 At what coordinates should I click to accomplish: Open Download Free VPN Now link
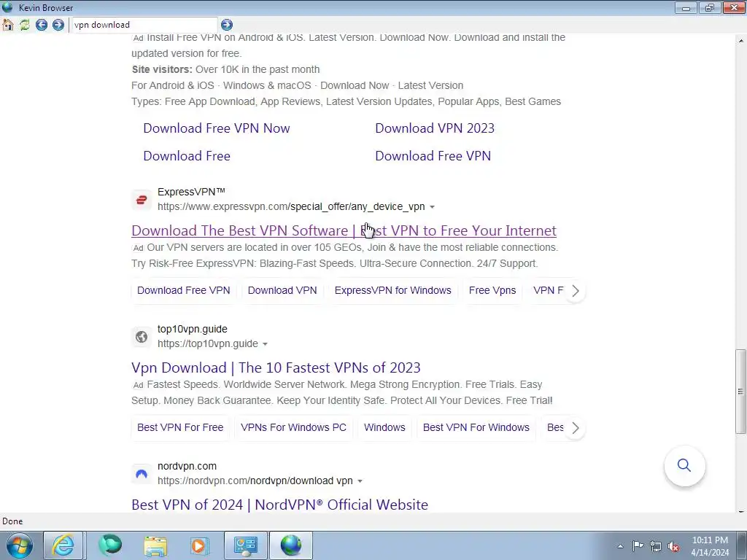pyautogui.click(x=216, y=128)
